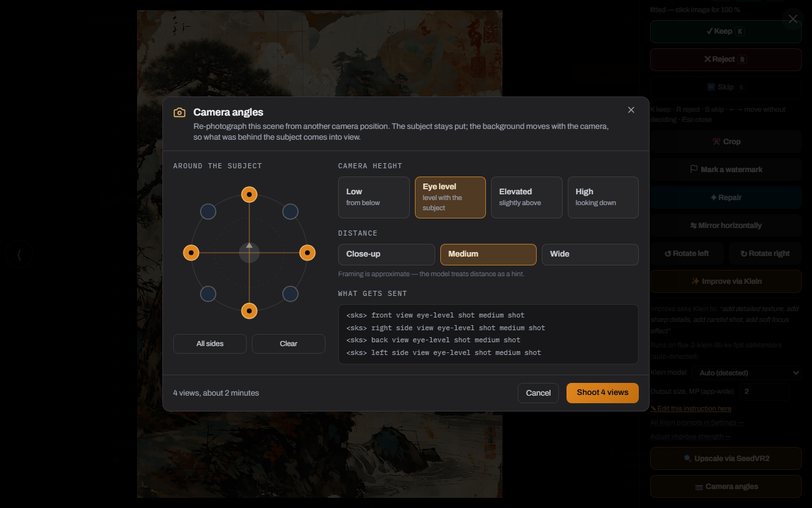The width and height of the screenshot is (812, 508).
Task: Select Eye level camera height
Action: coord(450,197)
